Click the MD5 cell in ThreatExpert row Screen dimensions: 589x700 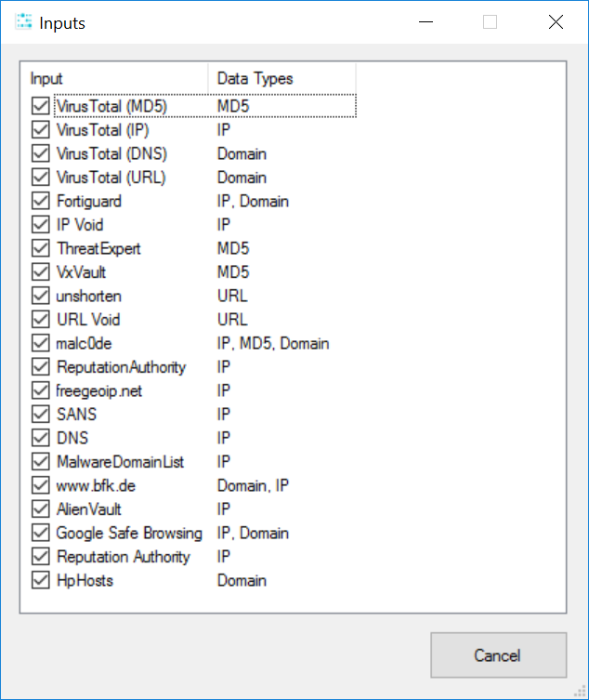[x=233, y=248]
